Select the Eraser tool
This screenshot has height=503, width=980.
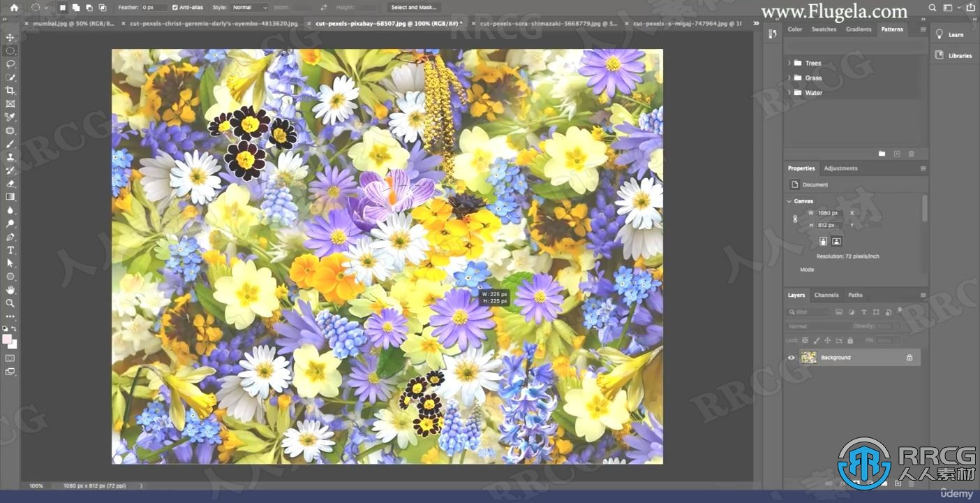(x=10, y=183)
